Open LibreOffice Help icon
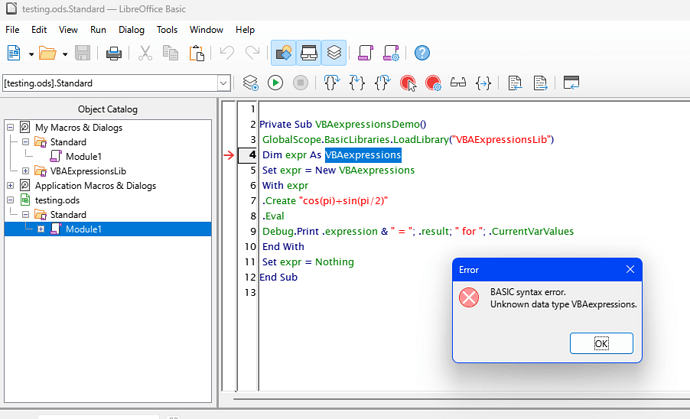Image resolution: width=690 pixels, height=419 pixels. tap(422, 53)
